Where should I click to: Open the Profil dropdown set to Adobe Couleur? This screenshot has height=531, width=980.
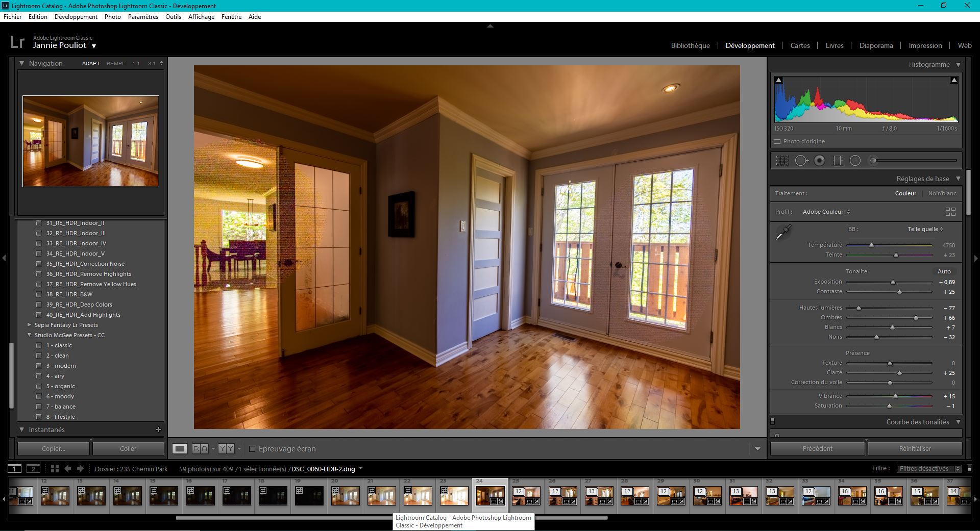tap(825, 212)
